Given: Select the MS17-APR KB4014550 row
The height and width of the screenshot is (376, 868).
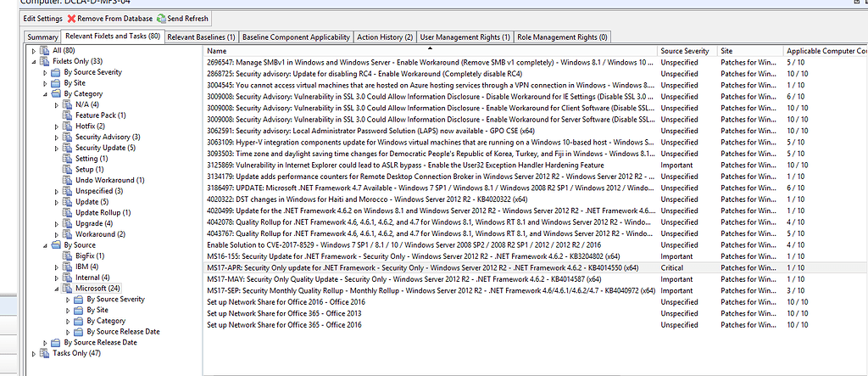Looking at the screenshot, I should [x=535, y=268].
